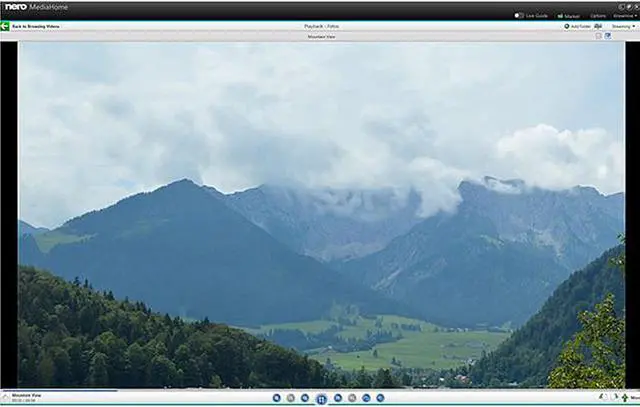Click the Nero MediaHome logo
Image resolution: width=640 pixels, height=407 pixels.
click(x=36, y=7)
